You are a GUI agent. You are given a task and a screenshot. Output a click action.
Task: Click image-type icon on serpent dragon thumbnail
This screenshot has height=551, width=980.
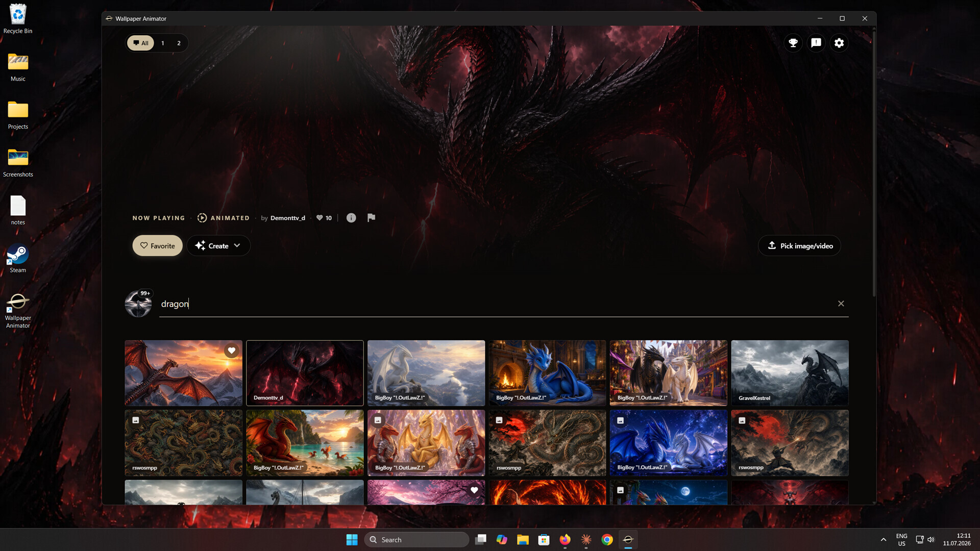[x=500, y=420]
